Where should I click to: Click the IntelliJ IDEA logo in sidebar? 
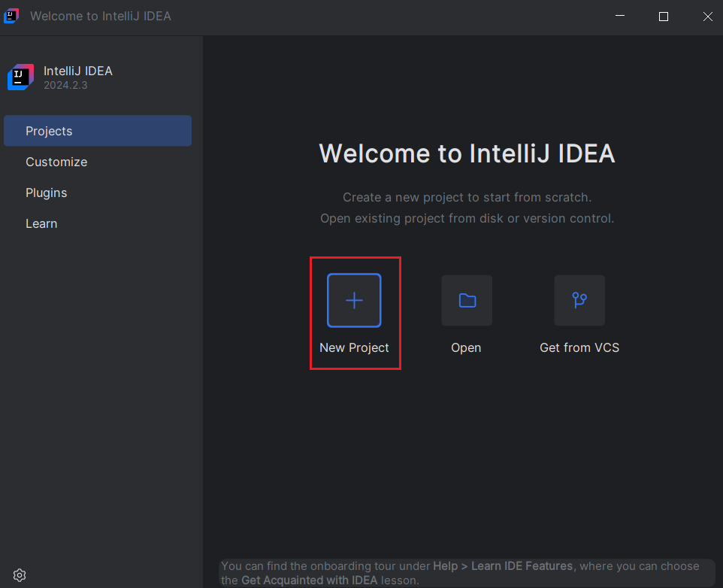[x=20, y=77]
